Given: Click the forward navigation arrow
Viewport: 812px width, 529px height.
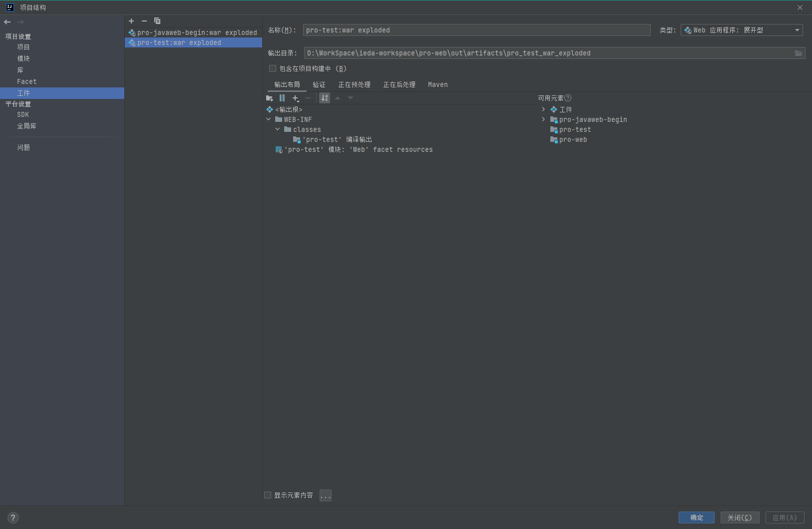Looking at the screenshot, I should (20, 22).
